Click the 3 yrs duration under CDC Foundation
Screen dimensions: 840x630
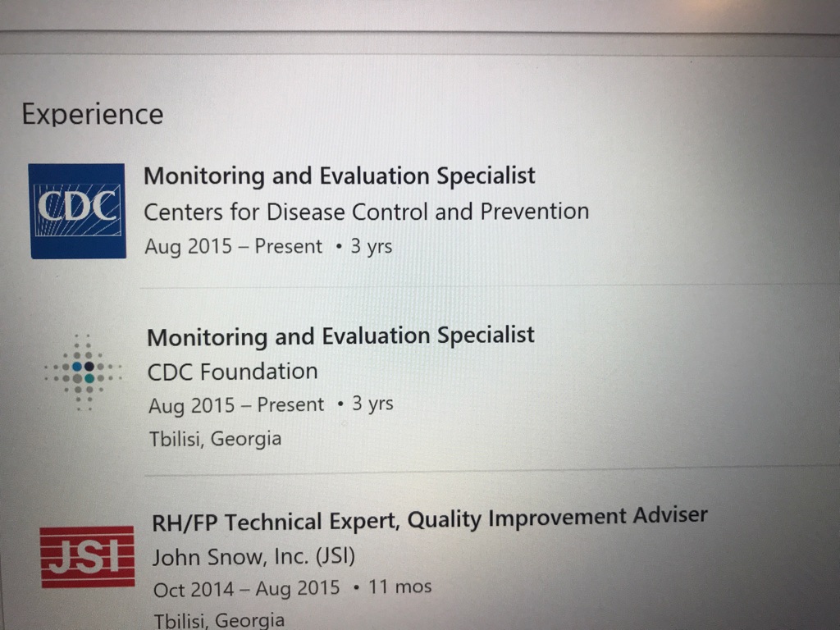372,404
